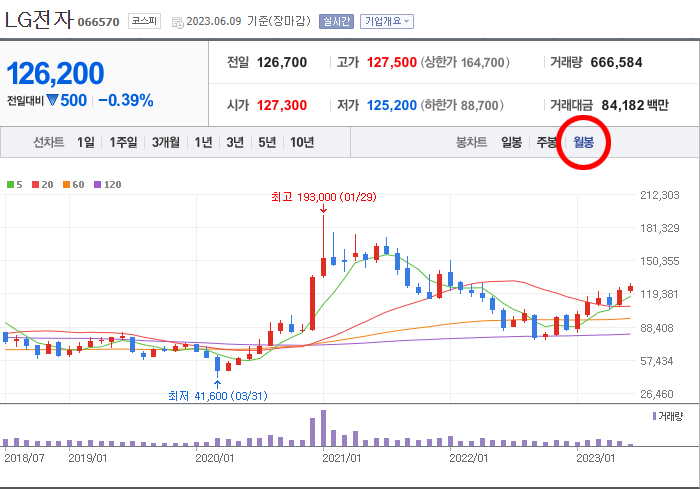Click the 하한가 88,700 text
Image resolution: width=700 pixels, height=489 pixels.
point(462,105)
